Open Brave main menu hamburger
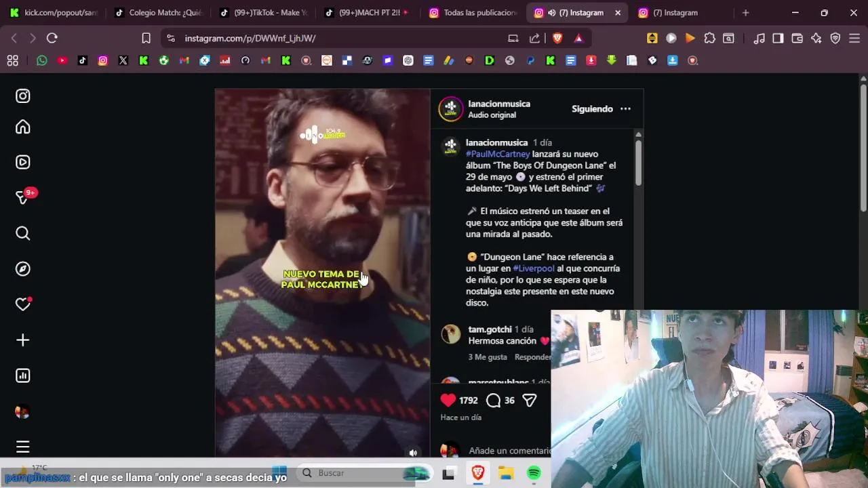The image size is (868, 488). click(x=854, y=39)
